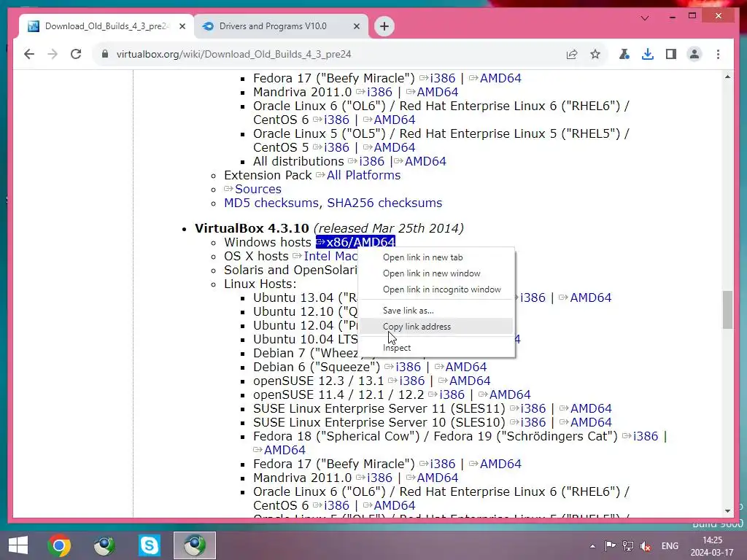Switch to Download_Old_Builds_4_3 tab
Image resolution: width=747 pixels, height=560 pixels.
click(106, 26)
